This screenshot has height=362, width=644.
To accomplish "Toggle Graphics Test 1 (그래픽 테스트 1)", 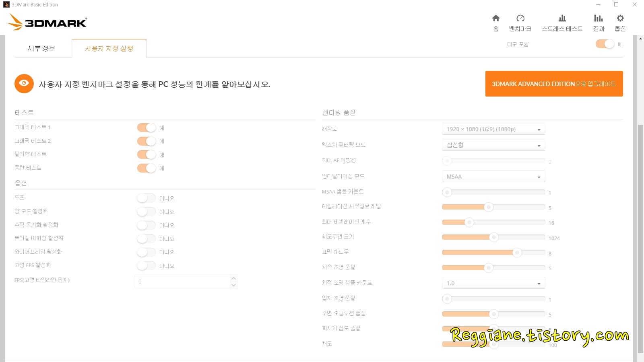I will click(x=147, y=128).
